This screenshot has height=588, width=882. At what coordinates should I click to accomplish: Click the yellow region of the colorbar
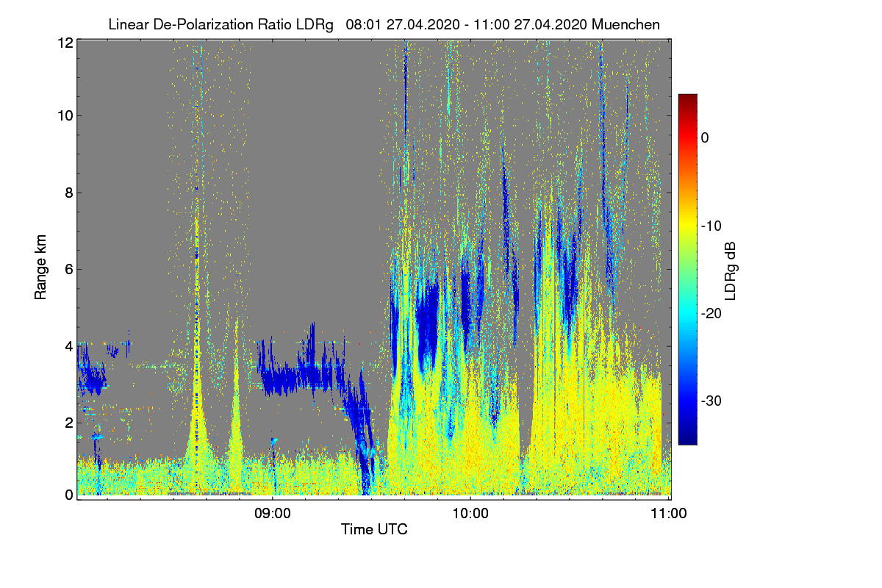pos(687,224)
